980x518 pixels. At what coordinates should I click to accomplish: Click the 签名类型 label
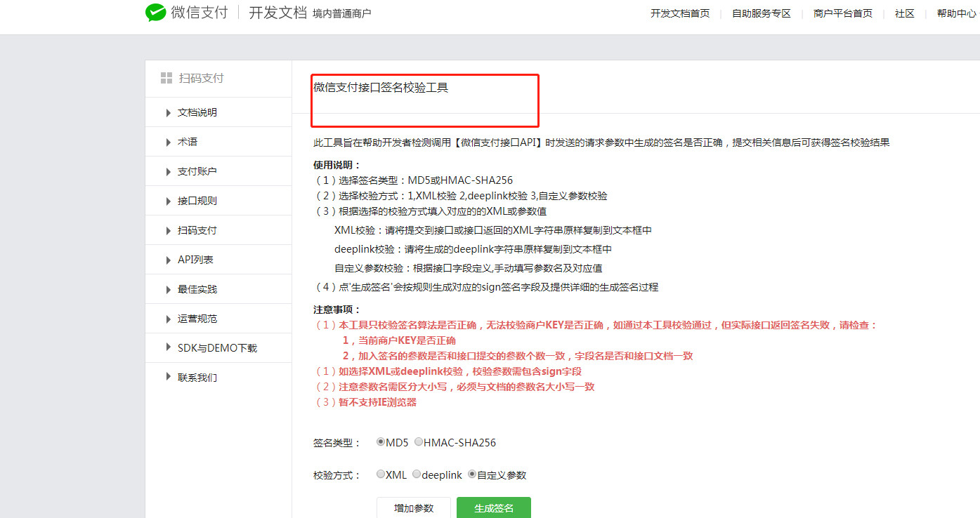pyautogui.click(x=337, y=443)
